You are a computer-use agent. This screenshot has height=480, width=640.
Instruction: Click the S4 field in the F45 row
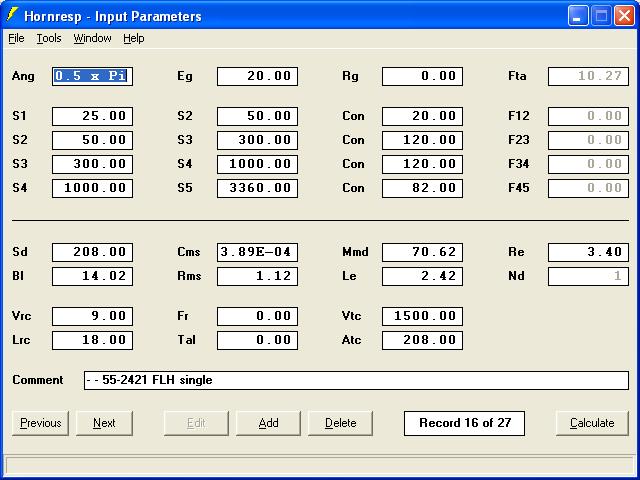pyautogui.click(x=92, y=188)
